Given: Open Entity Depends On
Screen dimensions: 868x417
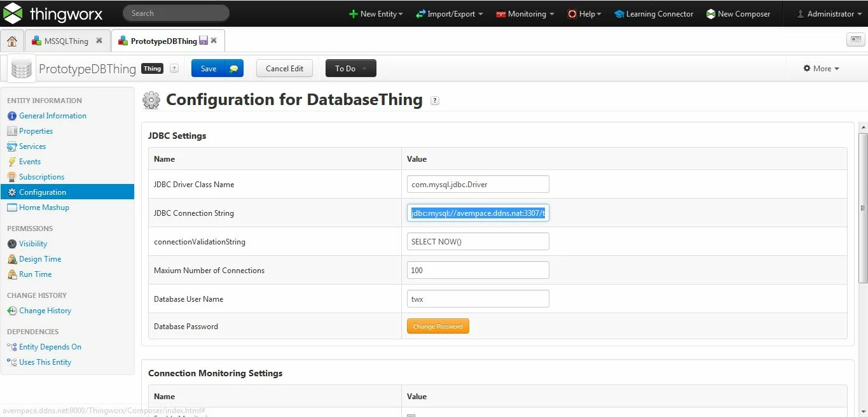Looking at the screenshot, I should click(50, 347).
